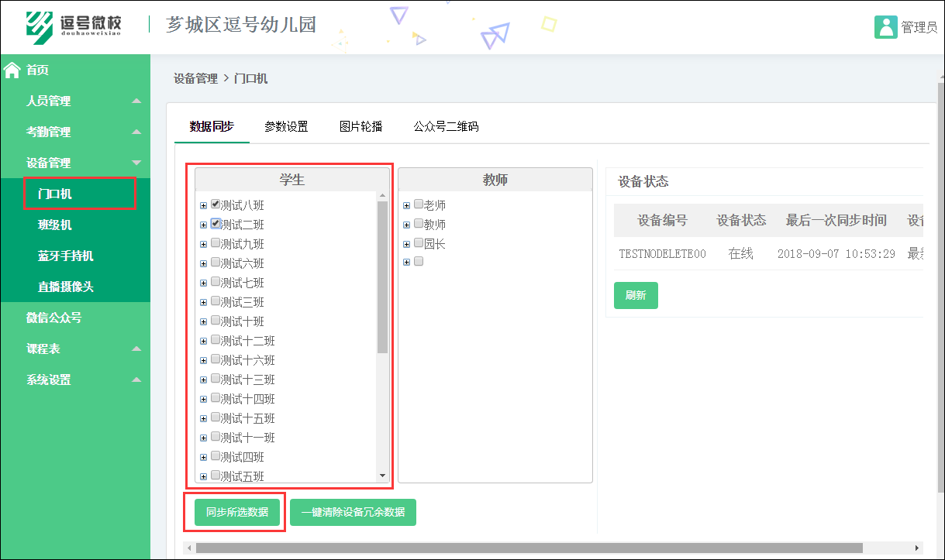The height and width of the screenshot is (560, 945).
Task: Click the home icon beside 首页
Action: coord(11,70)
